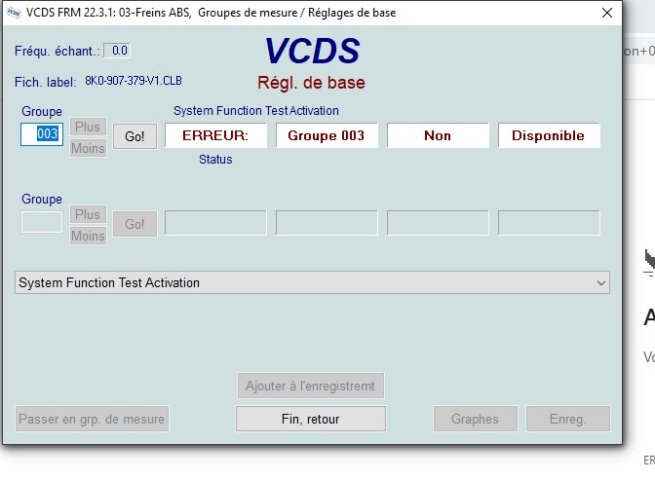Click the Enreg. button
This screenshot has height=480, width=655.
point(568,419)
